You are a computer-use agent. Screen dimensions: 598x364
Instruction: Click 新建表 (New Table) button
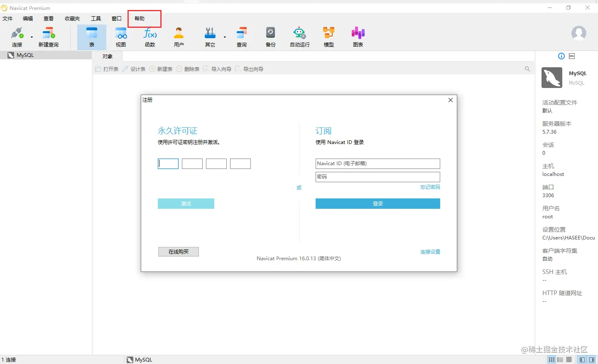(x=161, y=69)
